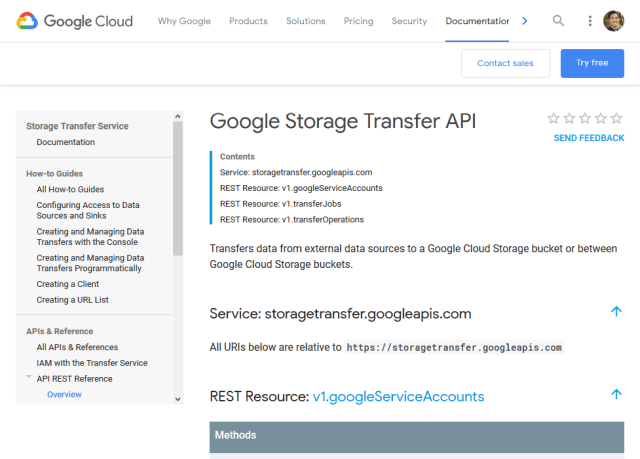This screenshot has height=459, width=640.
Task: Click the Try free button
Action: point(592,63)
